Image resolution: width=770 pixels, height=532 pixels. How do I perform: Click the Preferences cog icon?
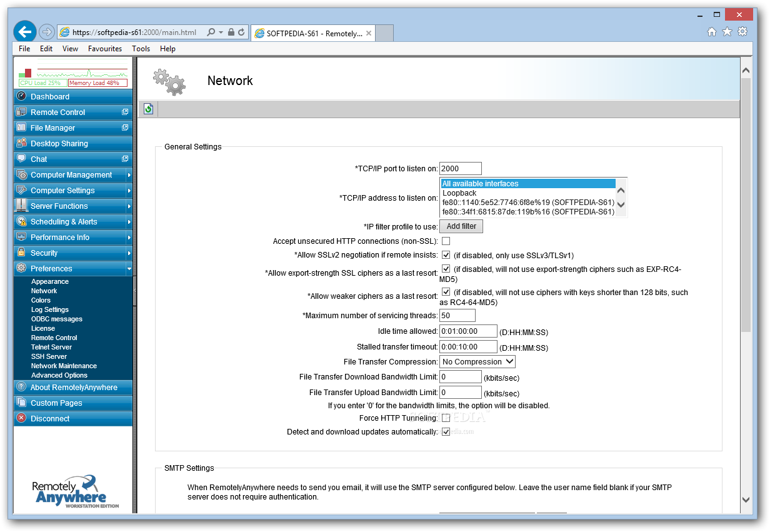(x=22, y=268)
